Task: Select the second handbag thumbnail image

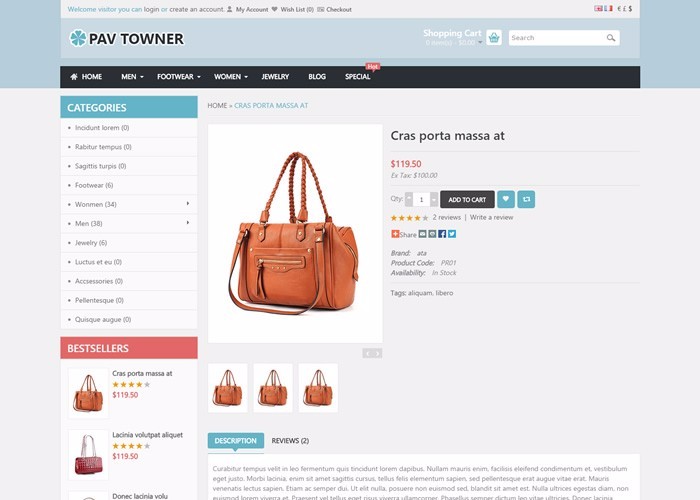Action: coord(273,388)
